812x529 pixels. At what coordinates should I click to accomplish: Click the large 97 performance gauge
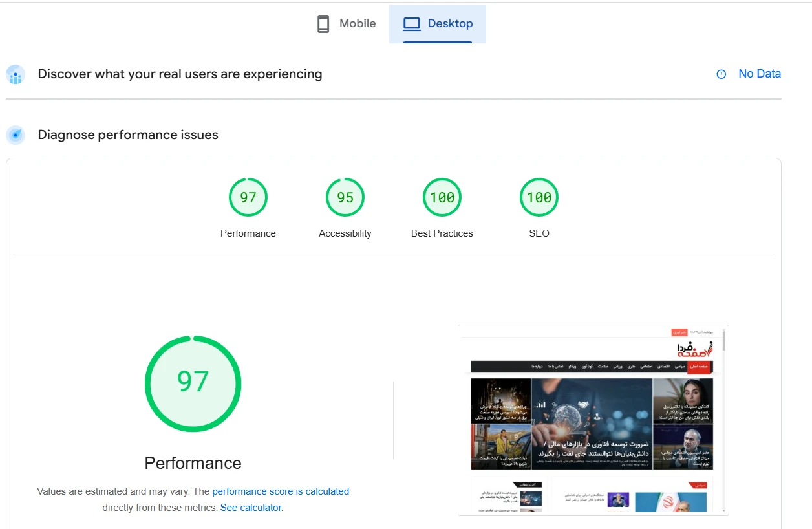pyautogui.click(x=193, y=383)
